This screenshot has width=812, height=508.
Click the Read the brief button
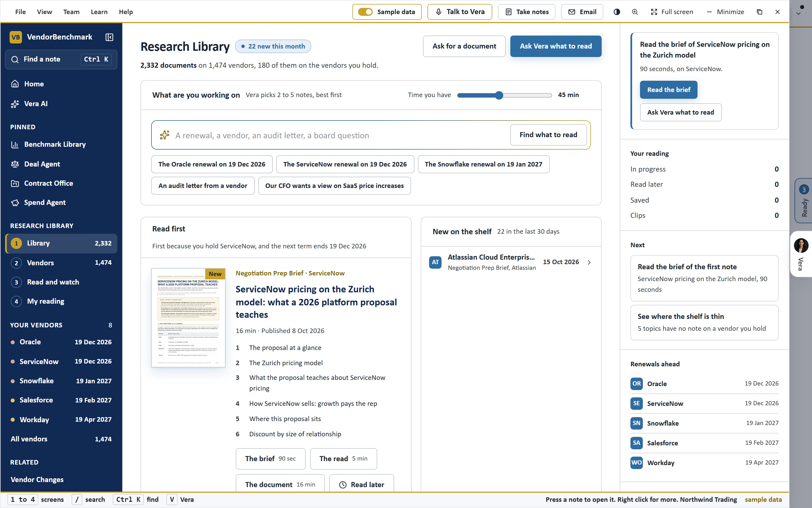[668, 89]
